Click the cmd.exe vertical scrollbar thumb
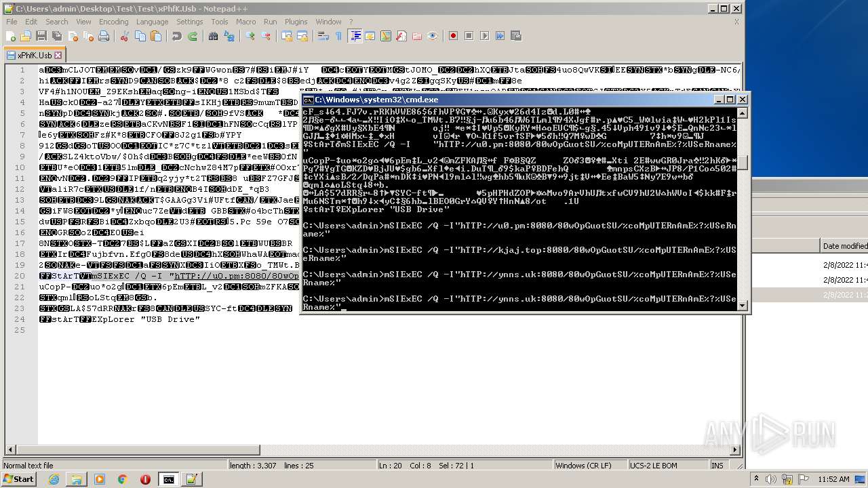 pos(742,162)
